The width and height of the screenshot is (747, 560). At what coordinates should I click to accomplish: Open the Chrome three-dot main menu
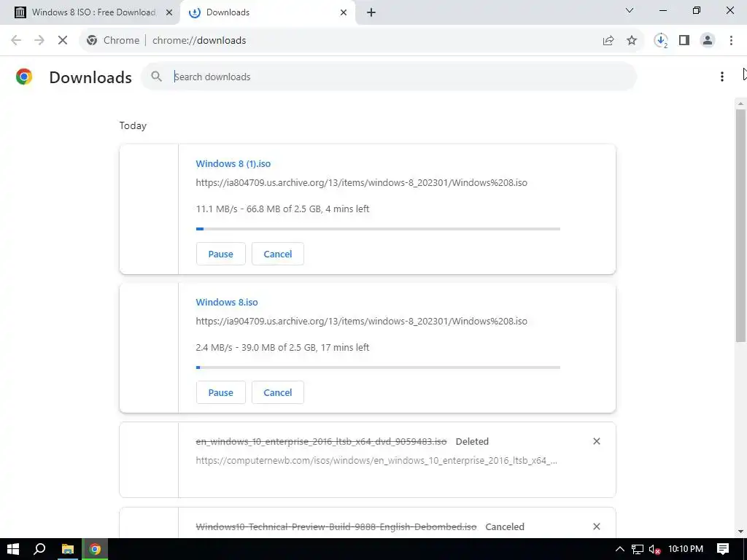pyautogui.click(x=731, y=41)
